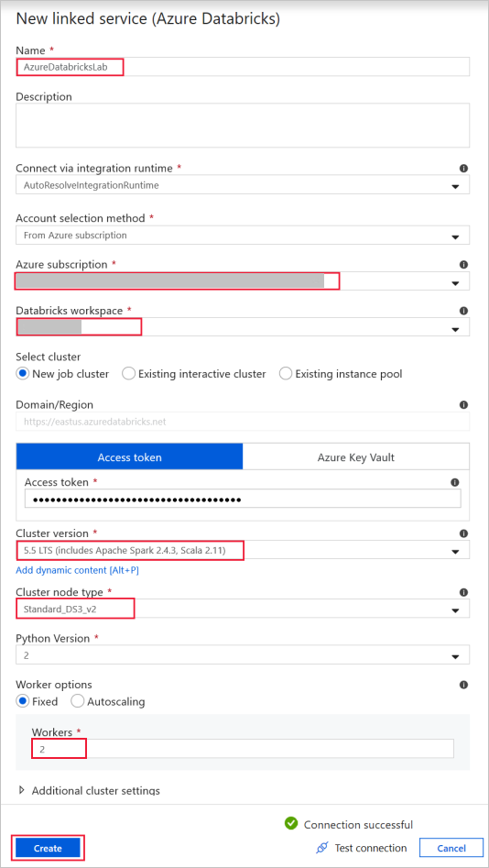Screen dimensions: 489x868
Task: Click Add dynamic content link
Action: pyautogui.click(x=78, y=569)
